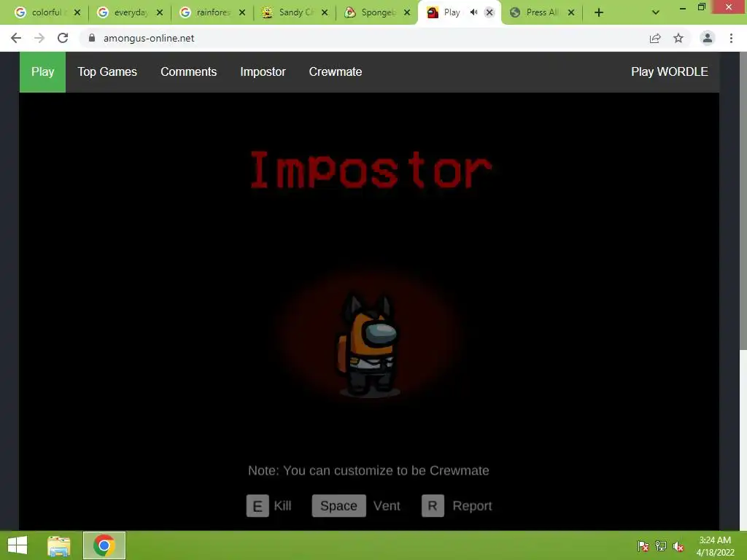This screenshot has width=747, height=560.
Task: Open the Top Games menu link
Action: pyautogui.click(x=107, y=72)
